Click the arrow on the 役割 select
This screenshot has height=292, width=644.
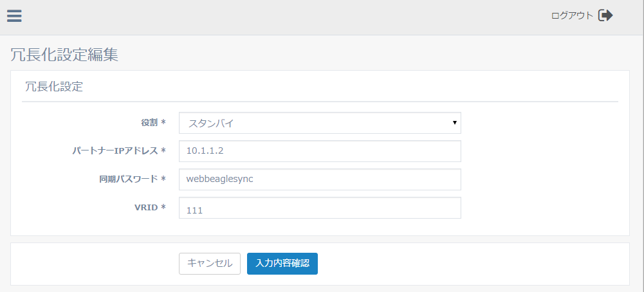[x=454, y=122]
